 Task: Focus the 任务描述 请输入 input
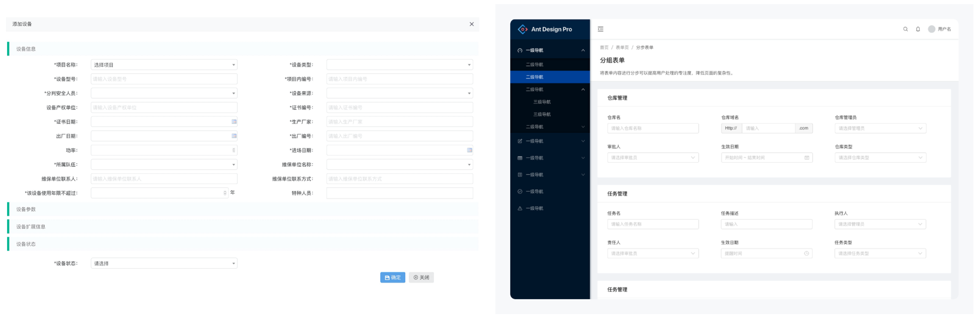coord(766,224)
